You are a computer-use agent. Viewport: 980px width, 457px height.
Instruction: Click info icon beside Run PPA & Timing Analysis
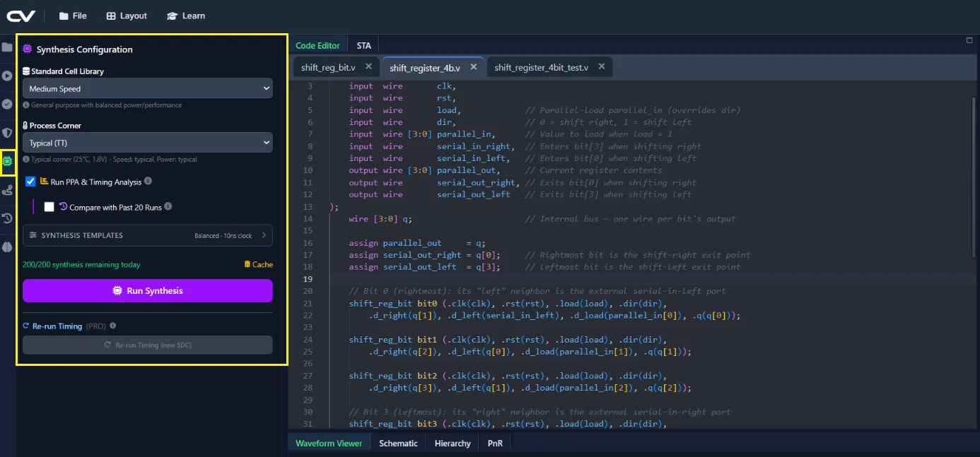[148, 182]
